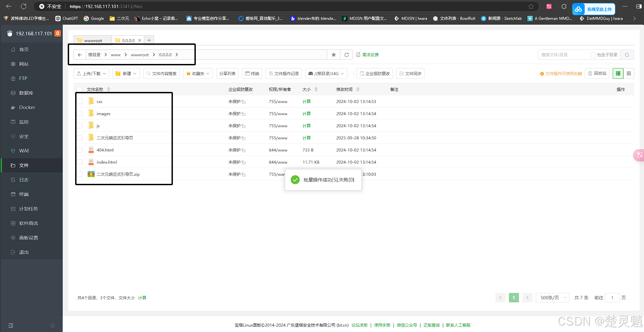This screenshot has width=644, height=332.
Task: Click 企业级防篡改 toolbar button
Action: [x=375, y=73]
